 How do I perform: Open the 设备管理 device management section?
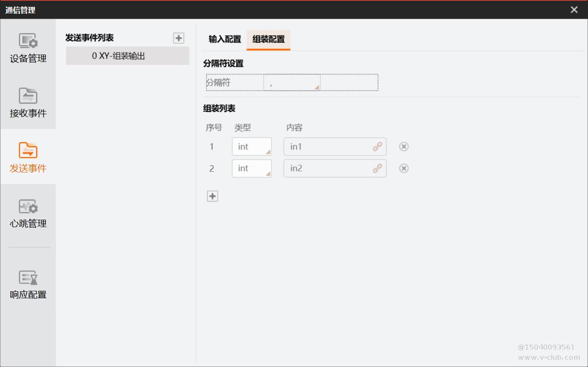tap(28, 48)
